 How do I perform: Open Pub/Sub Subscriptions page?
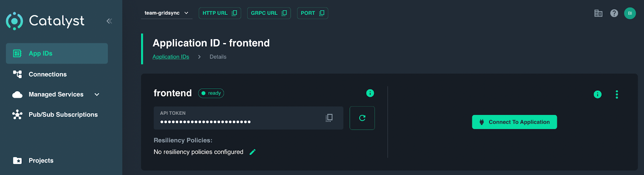tap(63, 114)
